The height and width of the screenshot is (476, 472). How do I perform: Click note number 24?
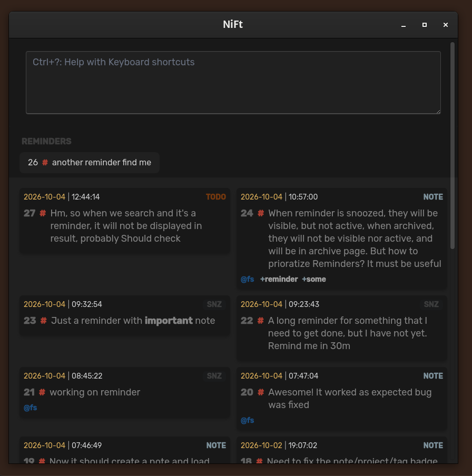point(247,213)
